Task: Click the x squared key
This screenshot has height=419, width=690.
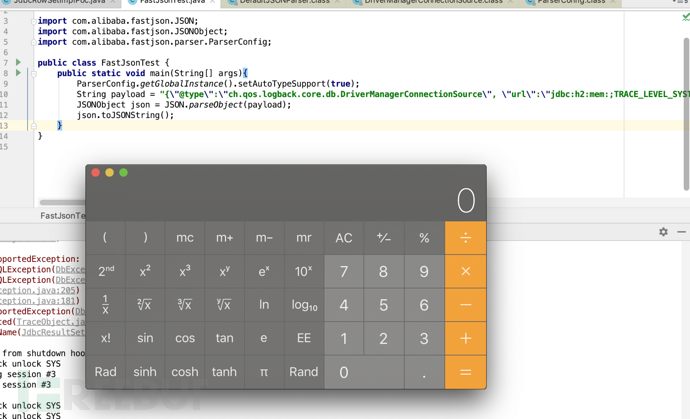Action: point(145,271)
